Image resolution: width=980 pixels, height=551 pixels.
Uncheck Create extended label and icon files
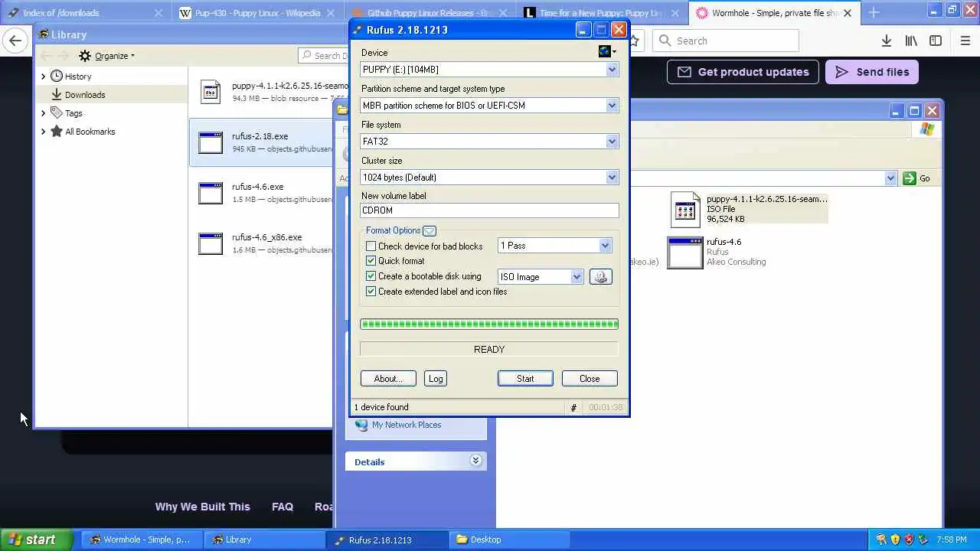(x=371, y=292)
